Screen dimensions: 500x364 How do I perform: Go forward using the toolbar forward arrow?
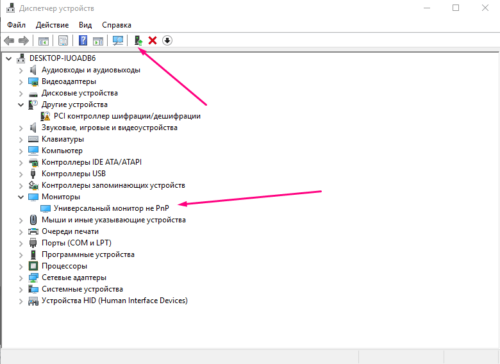pyautogui.click(x=23, y=41)
